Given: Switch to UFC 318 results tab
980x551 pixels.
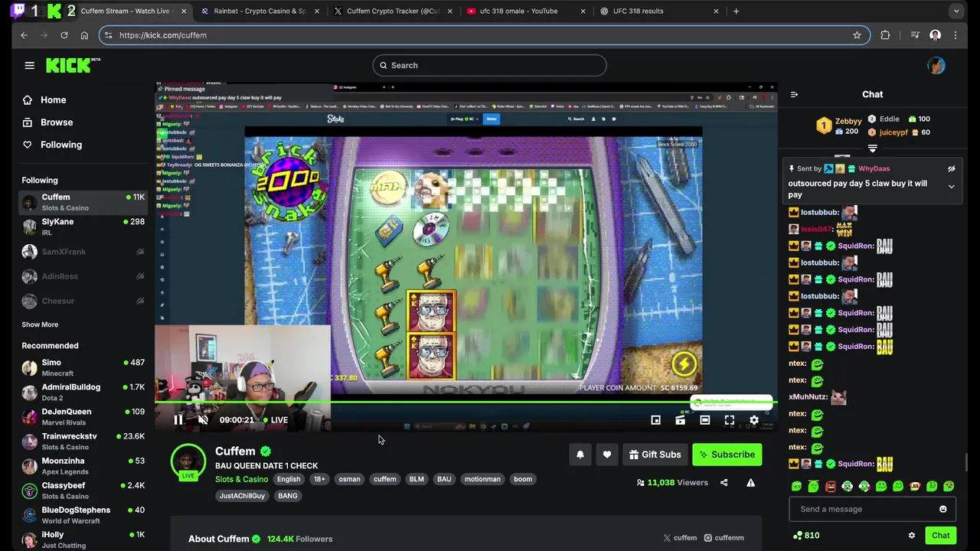Looking at the screenshot, I should point(659,11).
